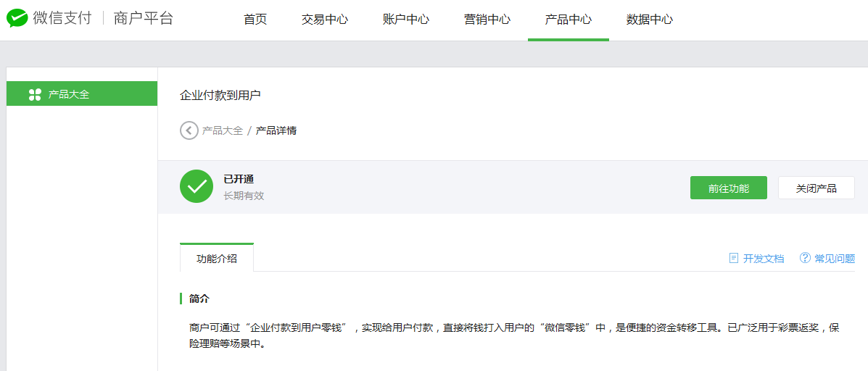Go to 交易中心 in top navigation
The height and width of the screenshot is (371, 868).
tap(325, 20)
